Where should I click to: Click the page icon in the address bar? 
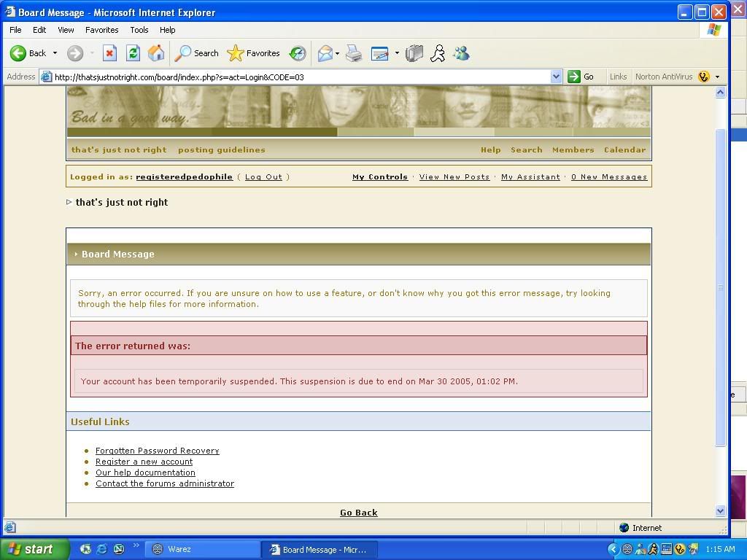(x=46, y=77)
